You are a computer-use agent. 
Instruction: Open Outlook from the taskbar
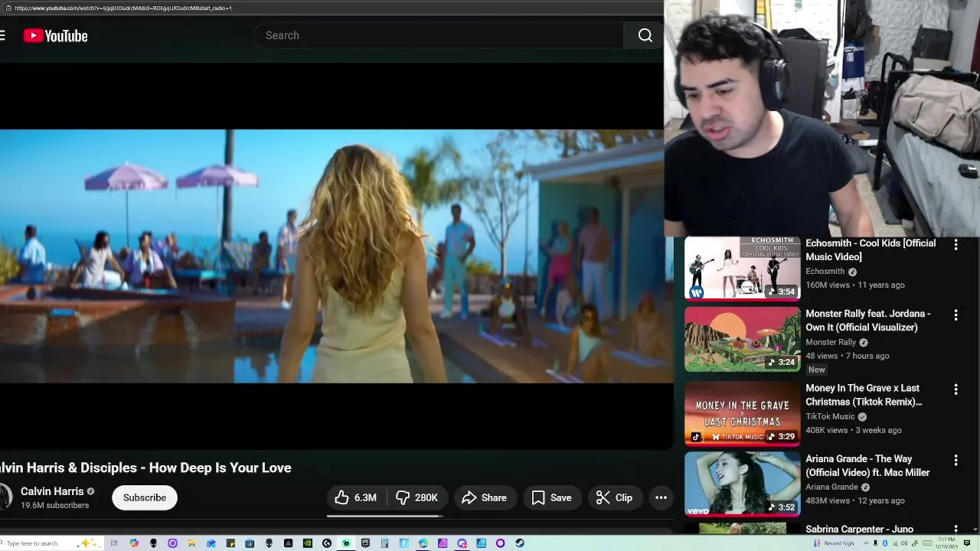tap(211, 543)
